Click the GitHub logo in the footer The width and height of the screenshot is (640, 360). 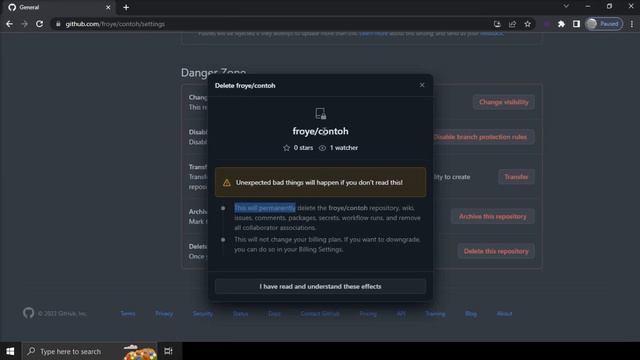click(28, 313)
